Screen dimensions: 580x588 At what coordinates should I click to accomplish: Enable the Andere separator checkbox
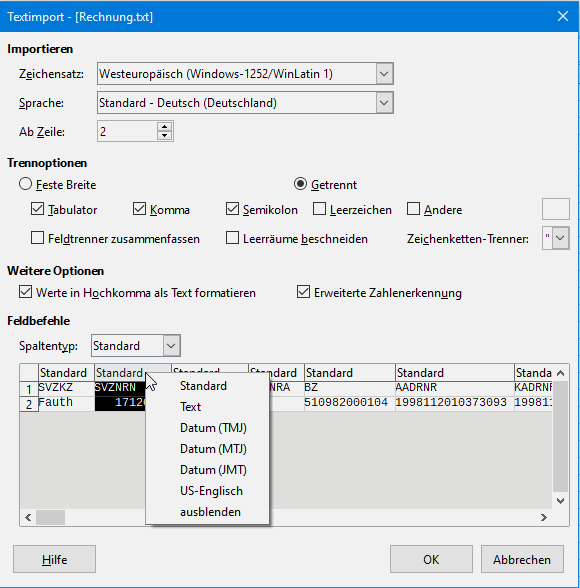point(413,209)
